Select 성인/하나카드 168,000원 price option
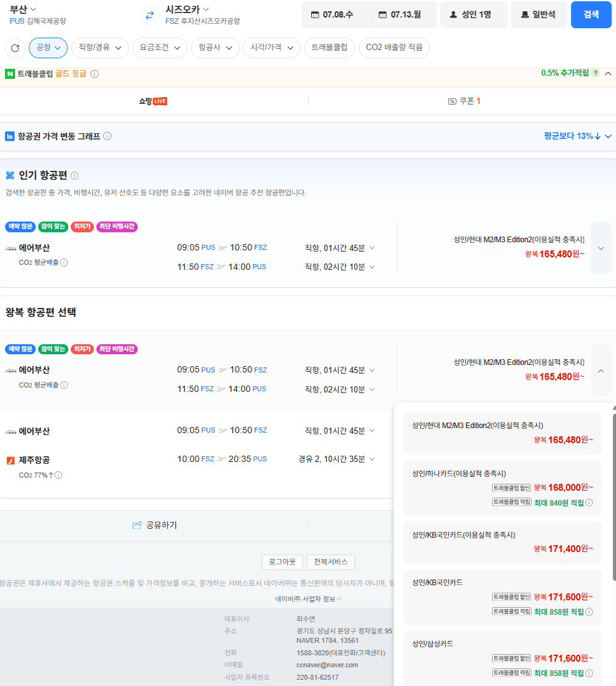The width and height of the screenshot is (616, 686). (503, 488)
